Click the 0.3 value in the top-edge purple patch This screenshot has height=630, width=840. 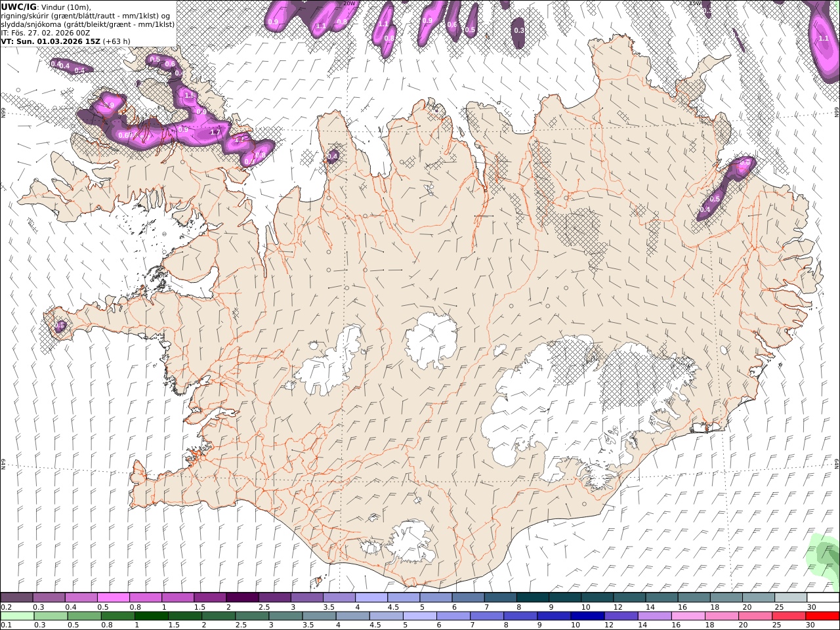click(x=519, y=30)
